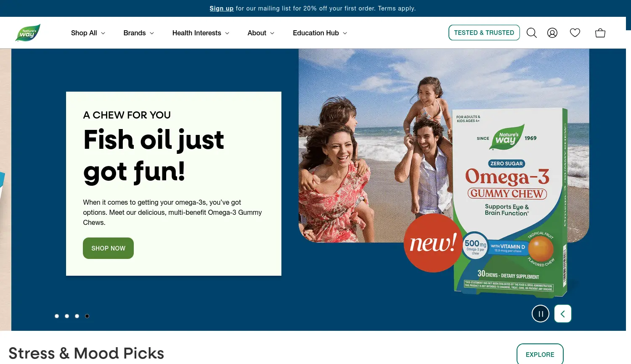Click the Nature's Way logo
This screenshot has width=631, height=364.
pyautogui.click(x=28, y=33)
